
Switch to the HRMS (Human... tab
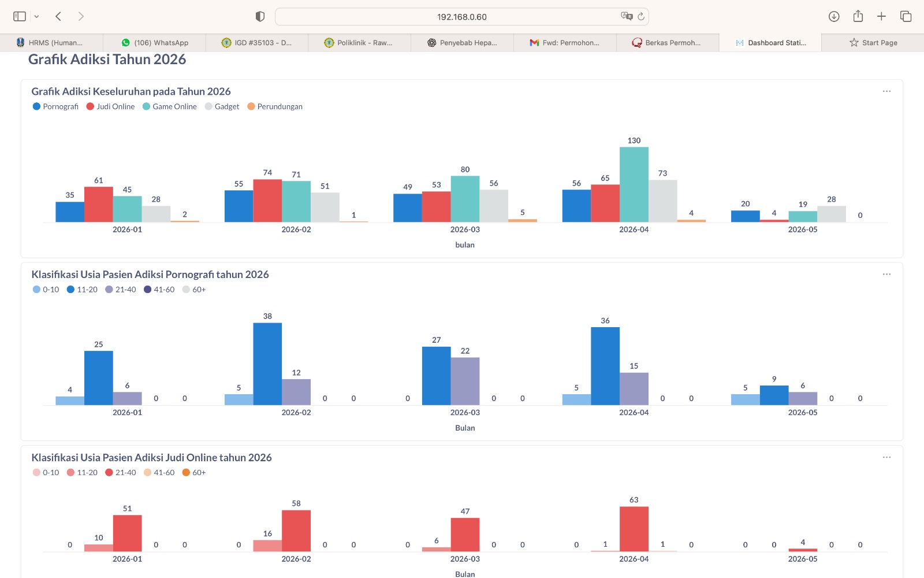tap(51, 43)
